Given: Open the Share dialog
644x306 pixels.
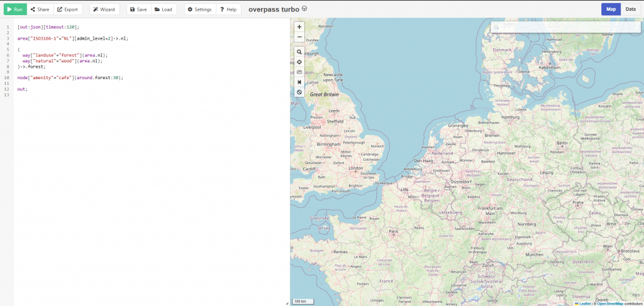Looking at the screenshot, I should [x=41, y=9].
